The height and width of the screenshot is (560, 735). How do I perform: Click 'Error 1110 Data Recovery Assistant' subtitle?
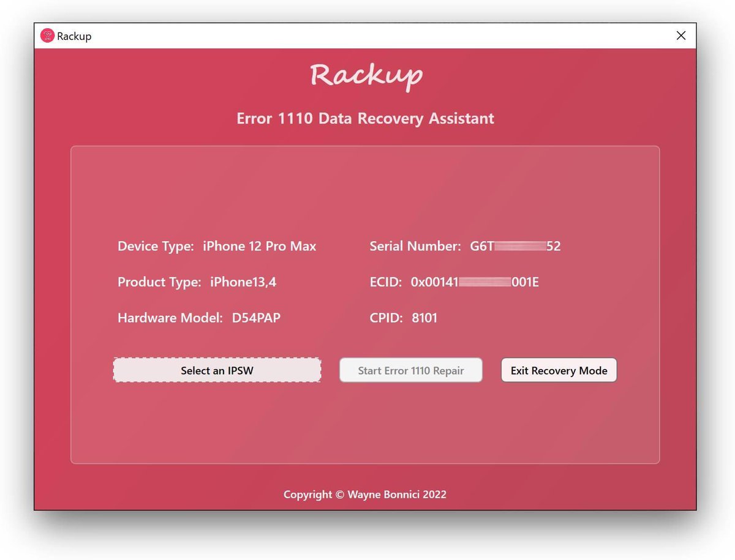tap(366, 118)
